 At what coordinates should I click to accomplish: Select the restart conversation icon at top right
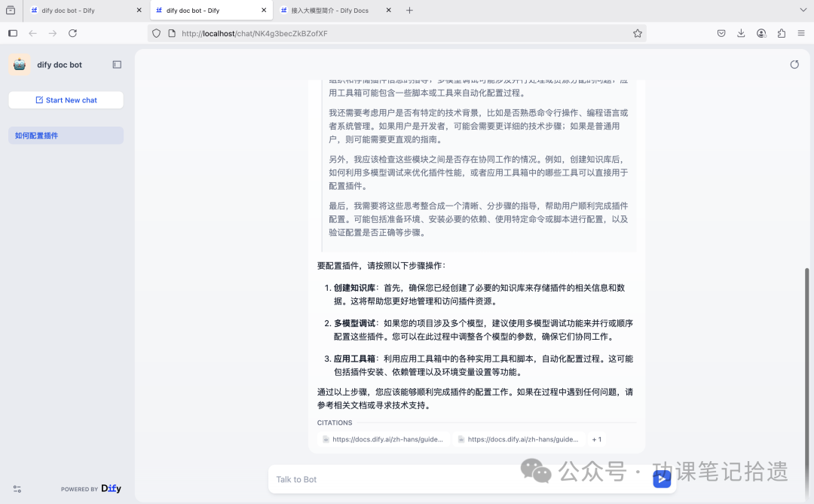point(794,65)
